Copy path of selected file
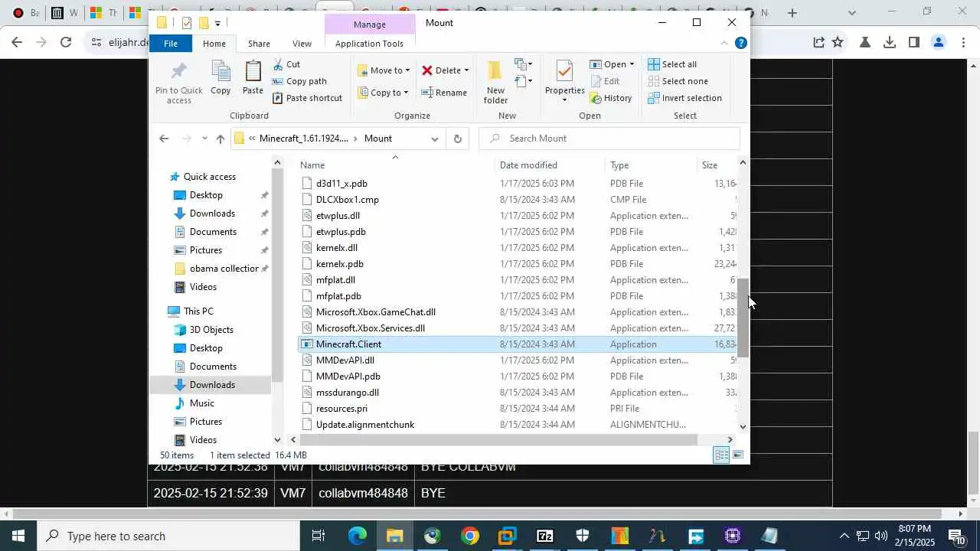The height and width of the screenshot is (551, 980). (299, 81)
